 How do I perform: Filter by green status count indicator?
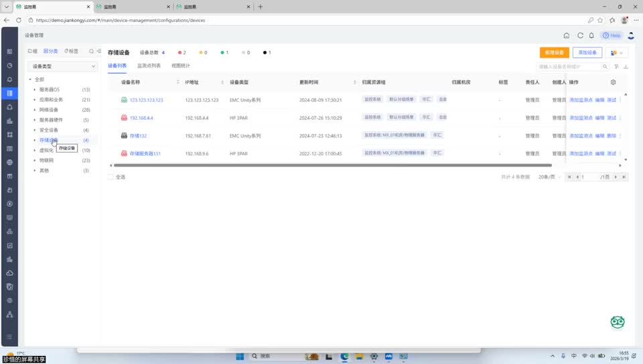click(x=224, y=52)
